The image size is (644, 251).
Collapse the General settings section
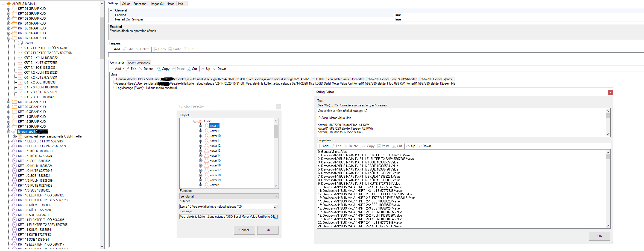pos(111,10)
